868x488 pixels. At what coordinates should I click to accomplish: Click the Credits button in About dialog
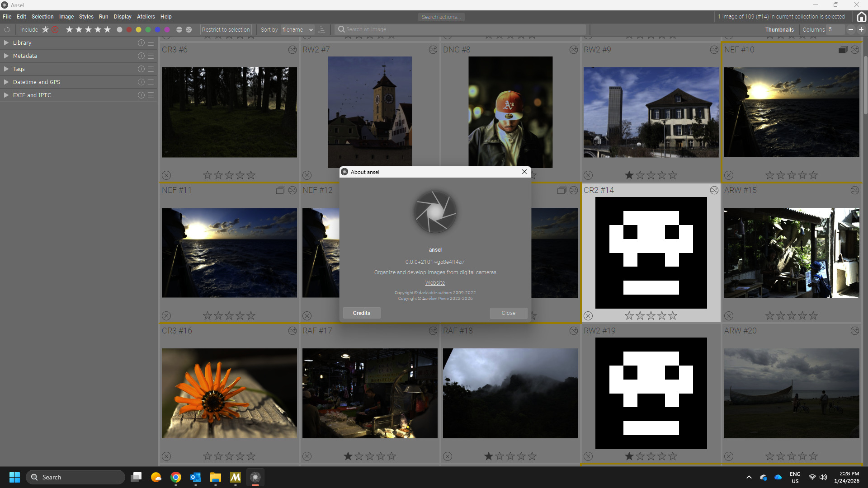click(x=361, y=313)
